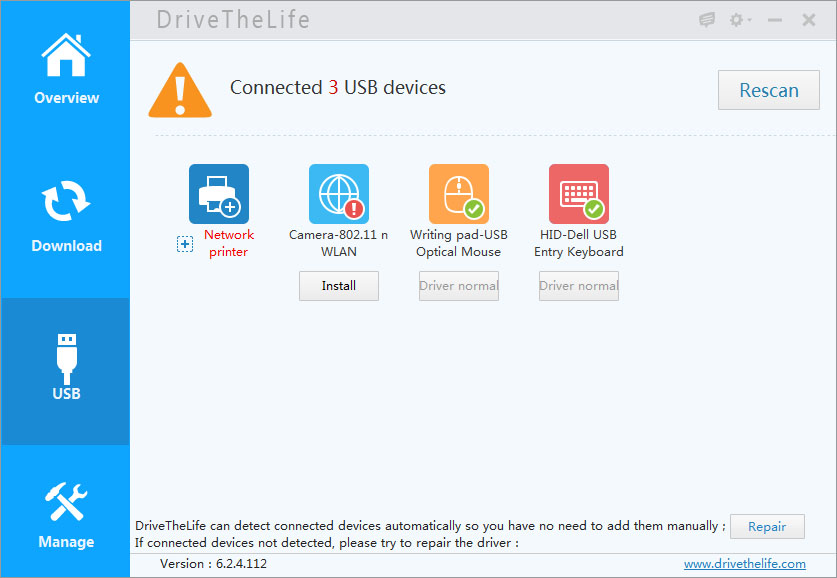Click the Rescan button

(x=768, y=90)
